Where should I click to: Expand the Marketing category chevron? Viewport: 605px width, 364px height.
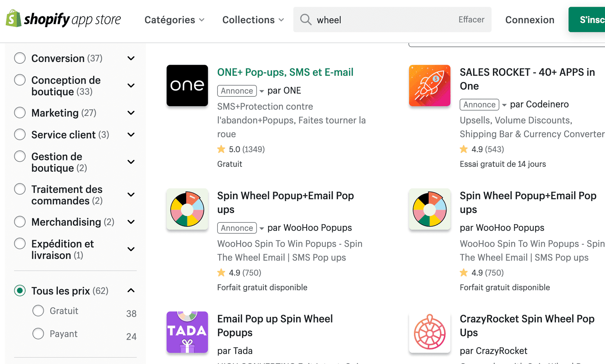pyautogui.click(x=131, y=113)
